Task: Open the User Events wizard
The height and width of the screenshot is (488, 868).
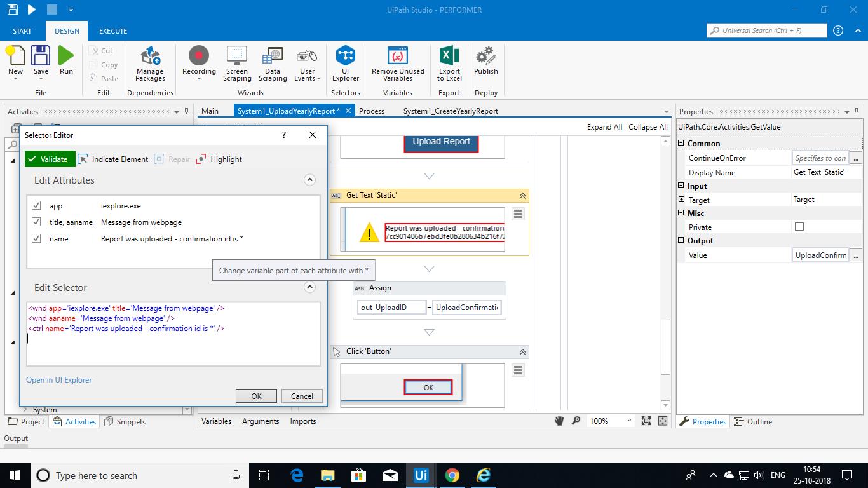Action: pos(308,64)
